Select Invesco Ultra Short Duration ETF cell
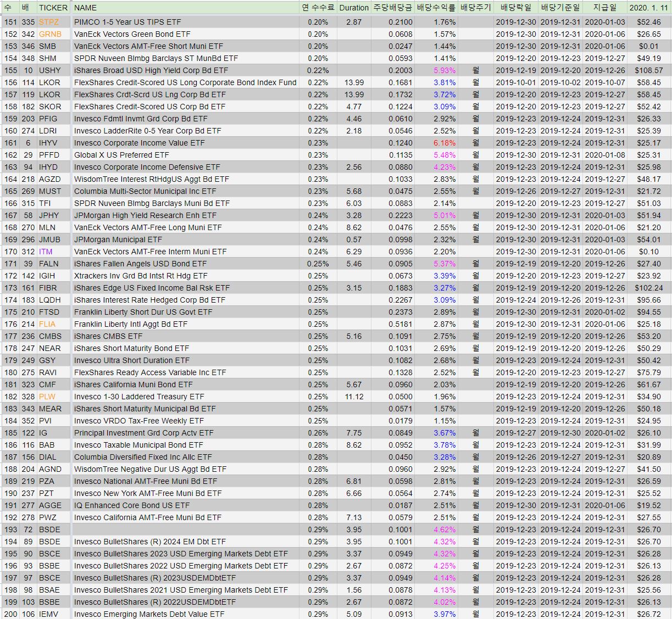672x619 pixels. tap(186, 360)
